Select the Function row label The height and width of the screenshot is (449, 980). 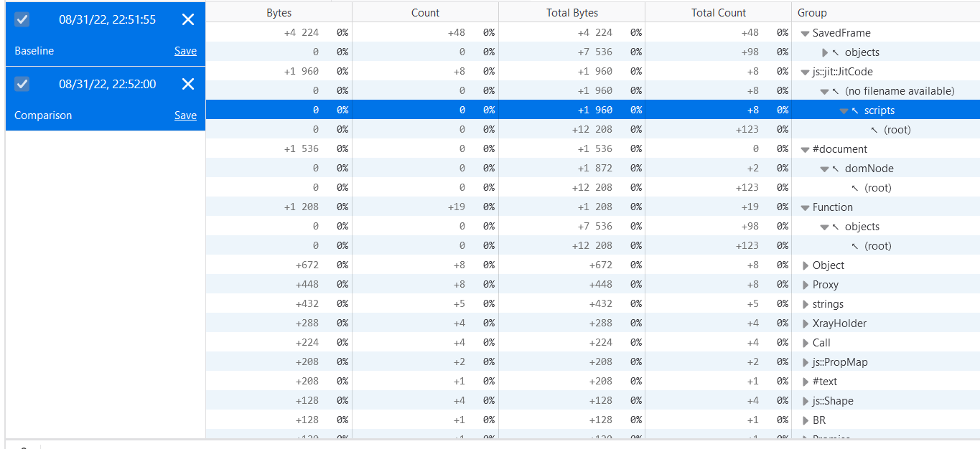point(833,207)
